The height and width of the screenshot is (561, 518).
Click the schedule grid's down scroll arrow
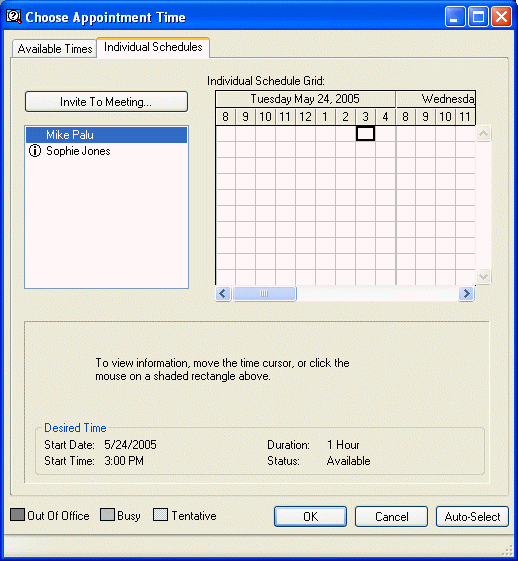click(x=483, y=276)
